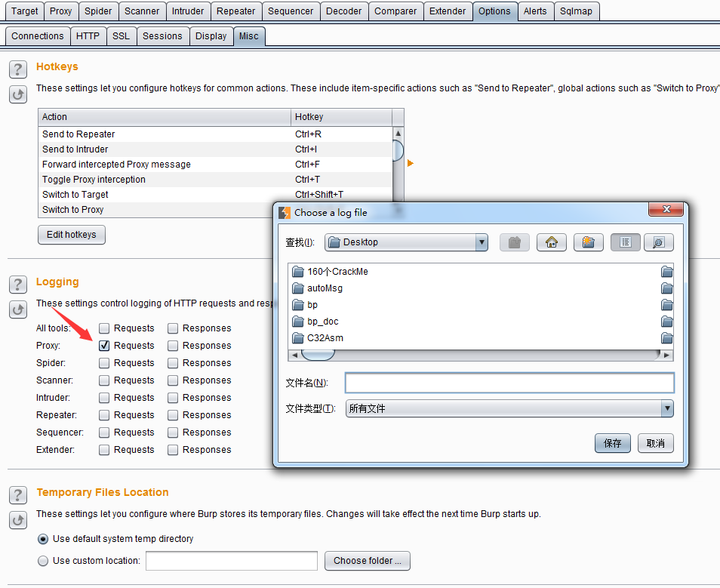The image size is (720, 588).
Task: Switch to the Repeater tab
Action: [235, 11]
